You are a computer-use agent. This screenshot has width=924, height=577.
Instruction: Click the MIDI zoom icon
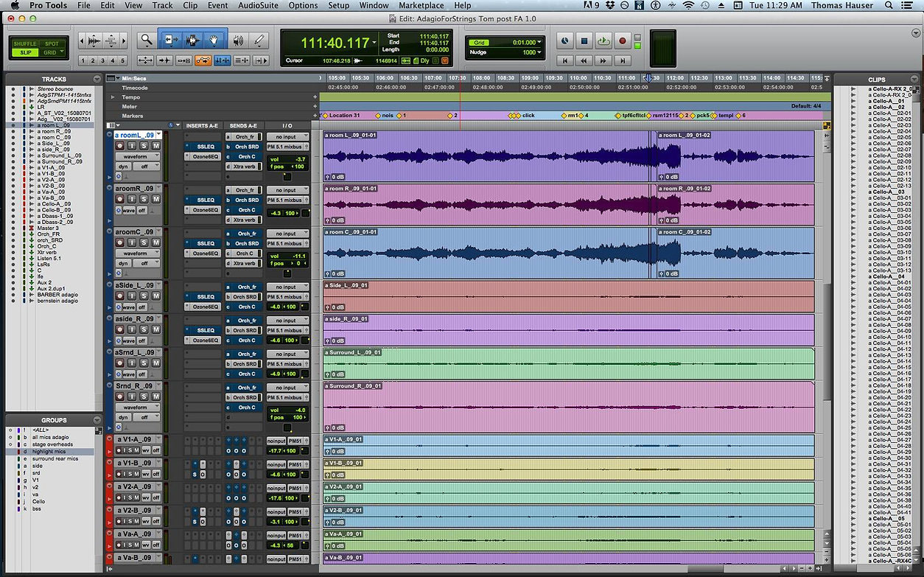111,41
